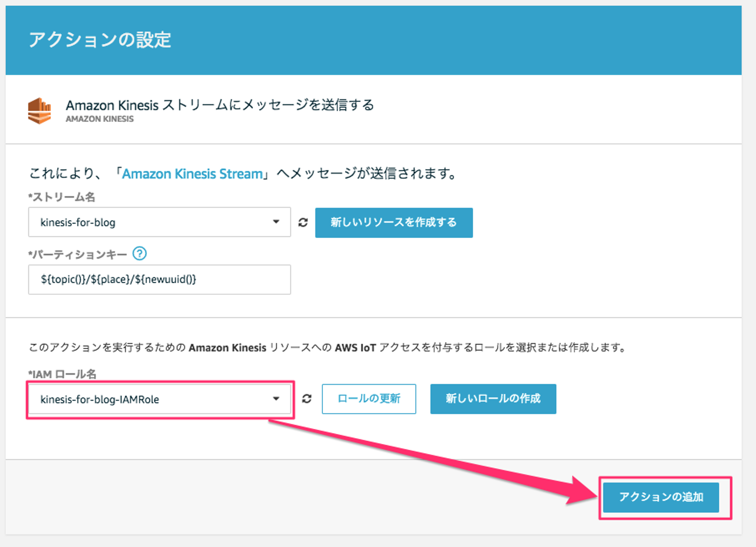Click the アクションの設定 header title
This screenshot has width=756, height=547.
click(100, 40)
